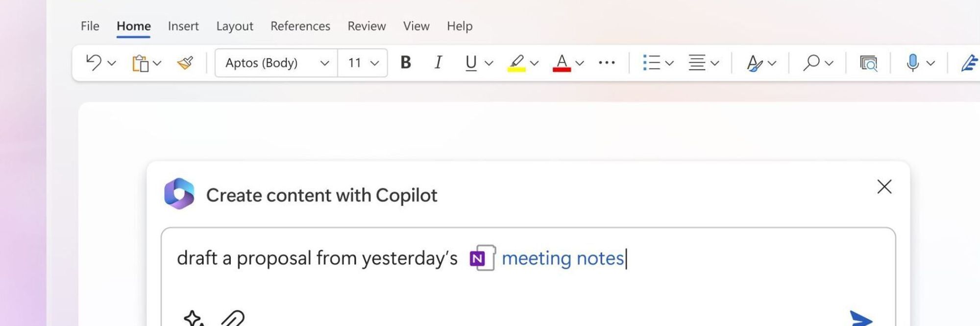Apply the yellow highlight color

click(x=516, y=63)
